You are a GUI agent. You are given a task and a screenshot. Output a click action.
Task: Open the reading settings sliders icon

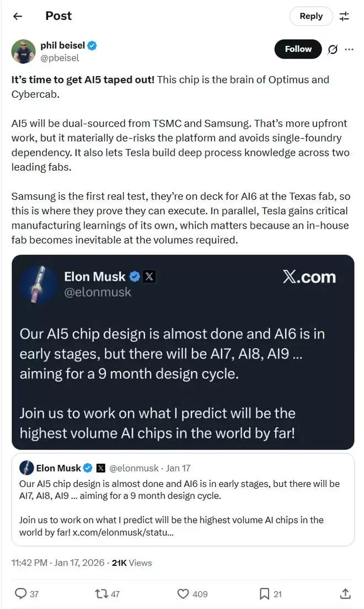(x=344, y=16)
